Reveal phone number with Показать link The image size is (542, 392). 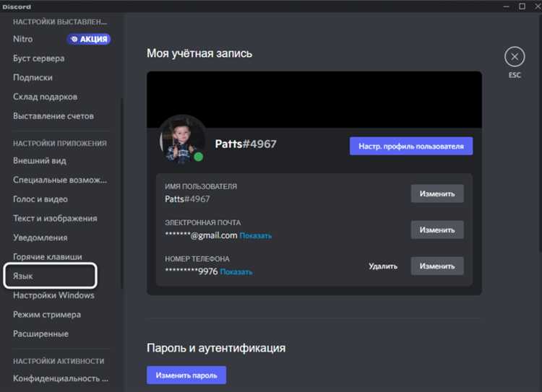point(236,272)
